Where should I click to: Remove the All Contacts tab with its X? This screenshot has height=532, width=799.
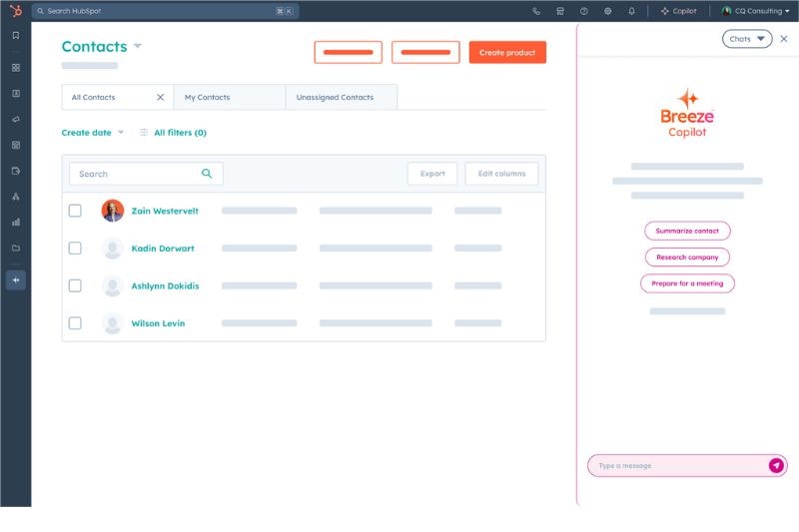160,97
